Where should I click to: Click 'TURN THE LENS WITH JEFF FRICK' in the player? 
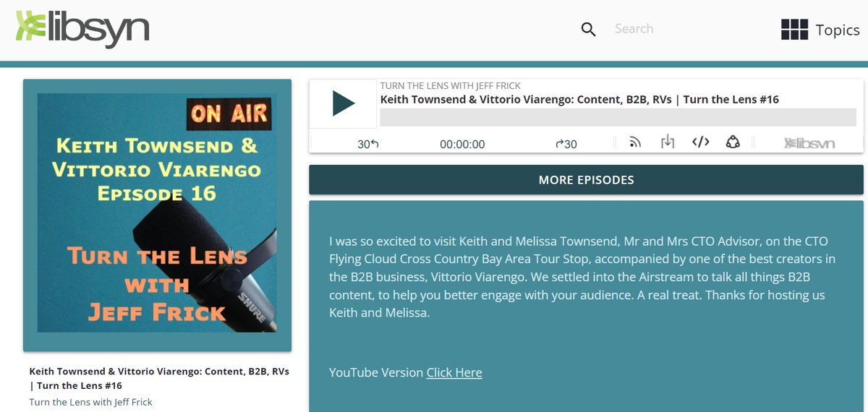450,85
